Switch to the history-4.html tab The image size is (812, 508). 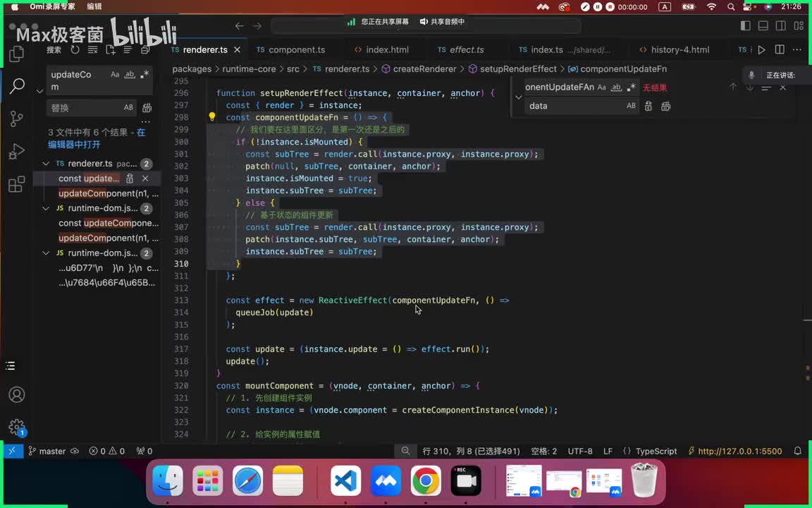[679, 50]
